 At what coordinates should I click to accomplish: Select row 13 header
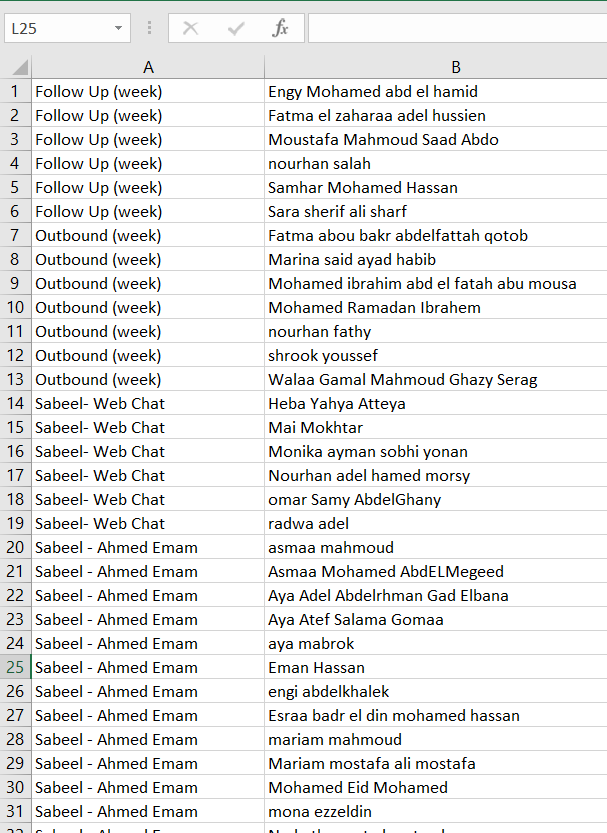point(16,379)
